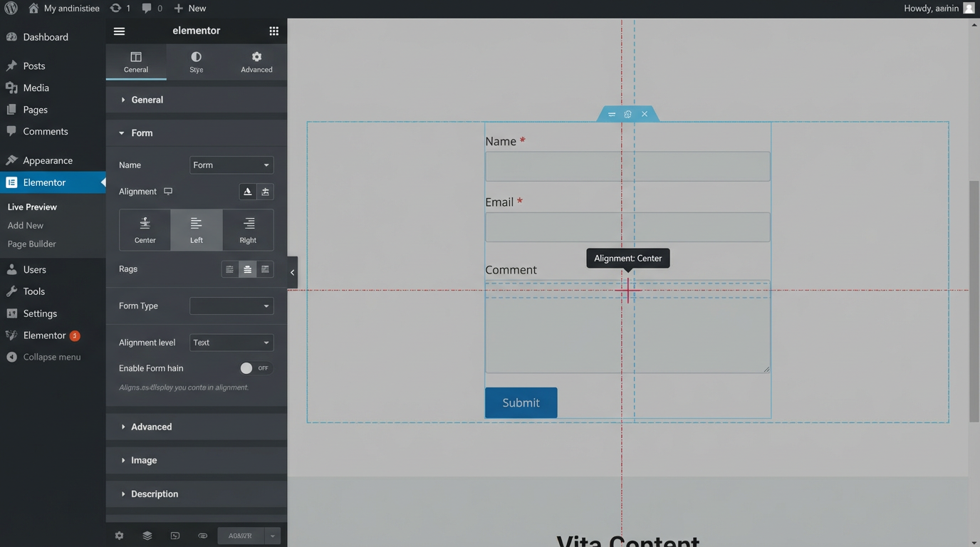Click the hamburger menu in the elementor panel

(119, 31)
